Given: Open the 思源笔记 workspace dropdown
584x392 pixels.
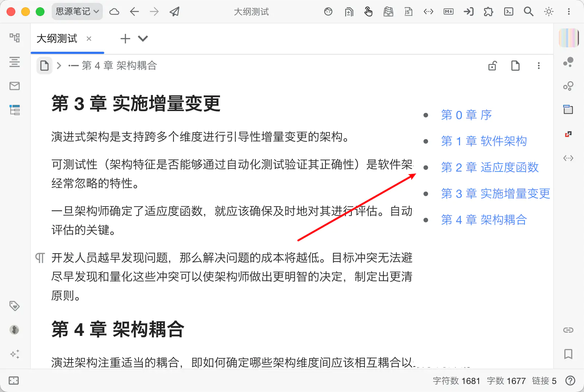Looking at the screenshot, I should pyautogui.click(x=77, y=12).
